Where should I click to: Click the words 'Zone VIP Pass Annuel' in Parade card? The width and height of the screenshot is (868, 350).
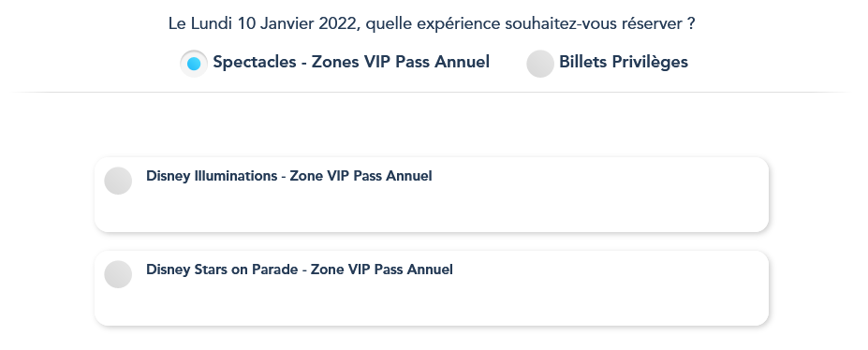click(381, 270)
